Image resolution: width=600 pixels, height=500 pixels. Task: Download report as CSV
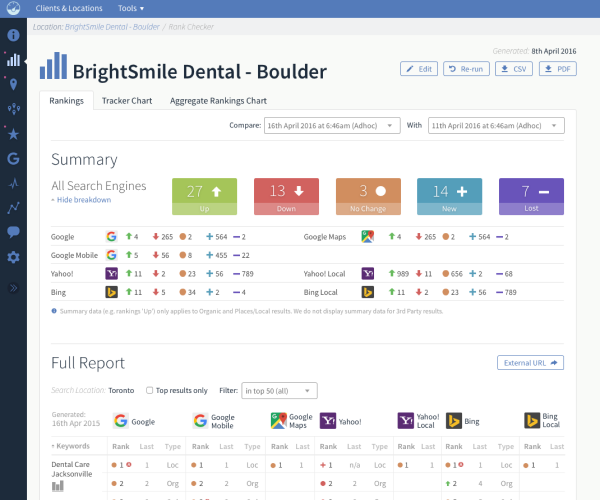pos(514,69)
